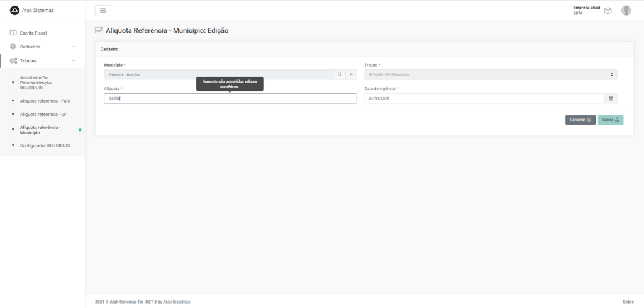
Task: Open the Tributo dropdown selector
Action: pos(491,74)
